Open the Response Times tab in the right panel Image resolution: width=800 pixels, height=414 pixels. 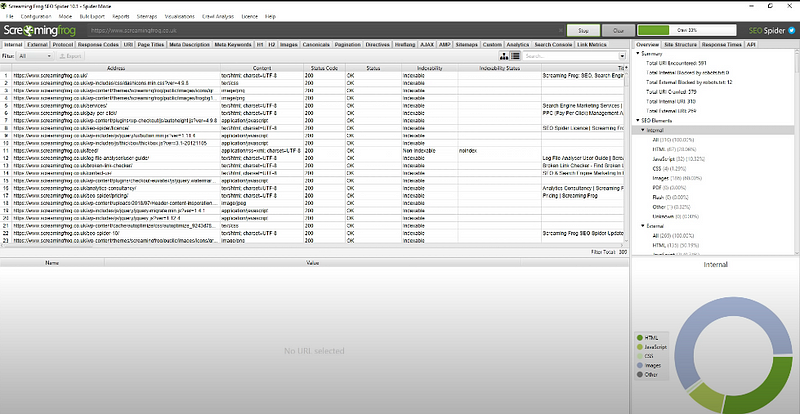tap(721, 45)
